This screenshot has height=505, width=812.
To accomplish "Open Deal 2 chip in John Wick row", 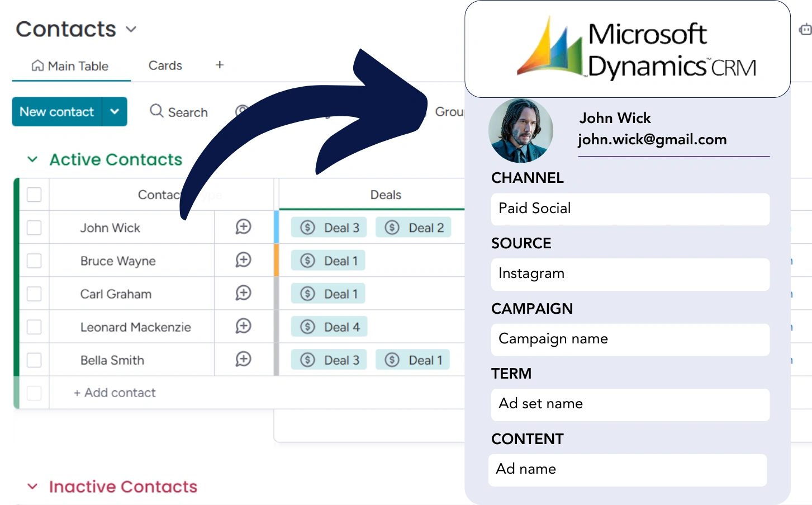I will click(414, 227).
